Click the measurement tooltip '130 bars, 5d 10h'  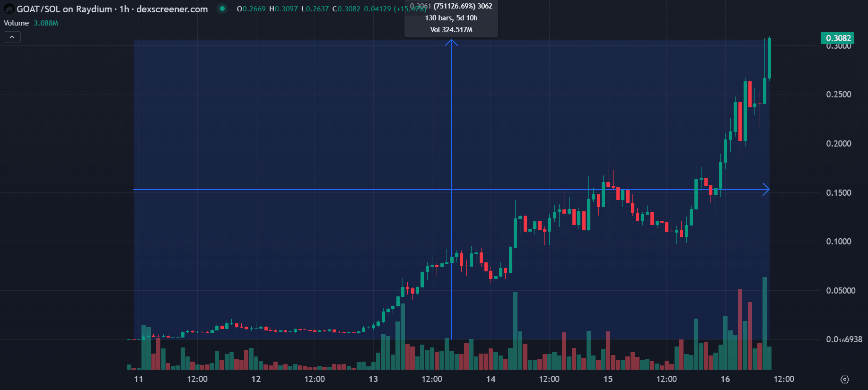pyautogui.click(x=451, y=18)
